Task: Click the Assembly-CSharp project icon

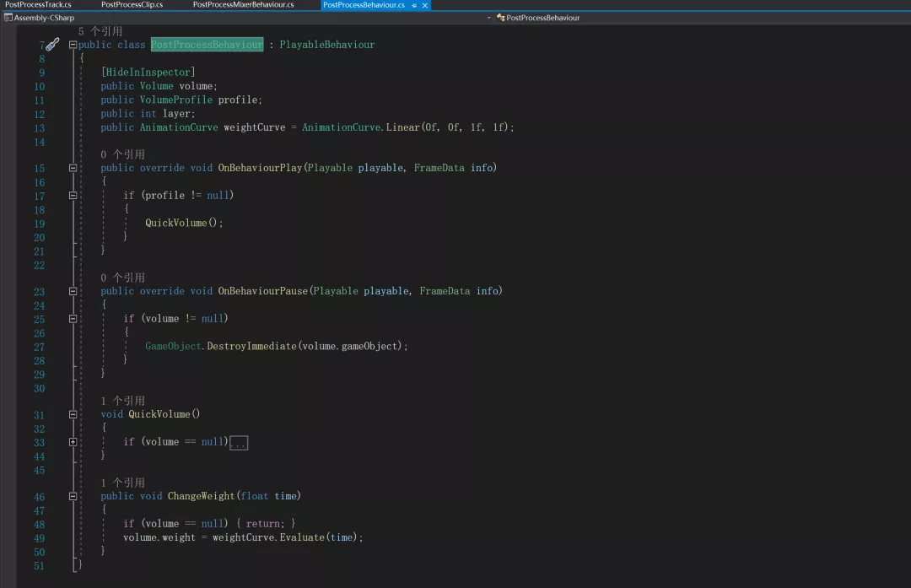Action: (9, 17)
